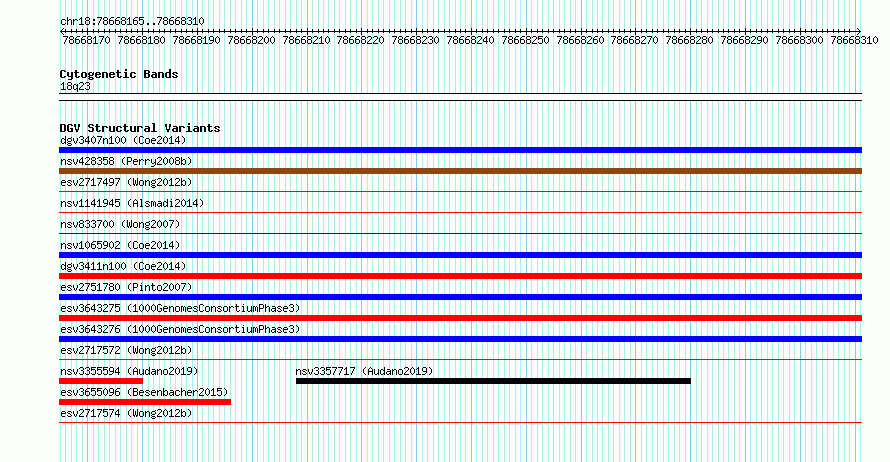Click the nsv833700 (Wong2007) label

pyautogui.click(x=120, y=225)
